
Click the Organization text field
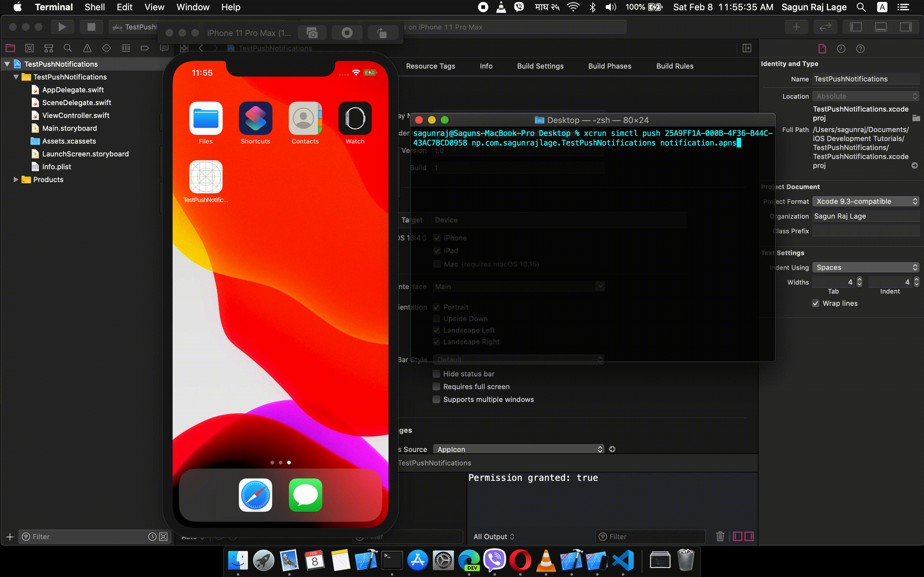[865, 216]
